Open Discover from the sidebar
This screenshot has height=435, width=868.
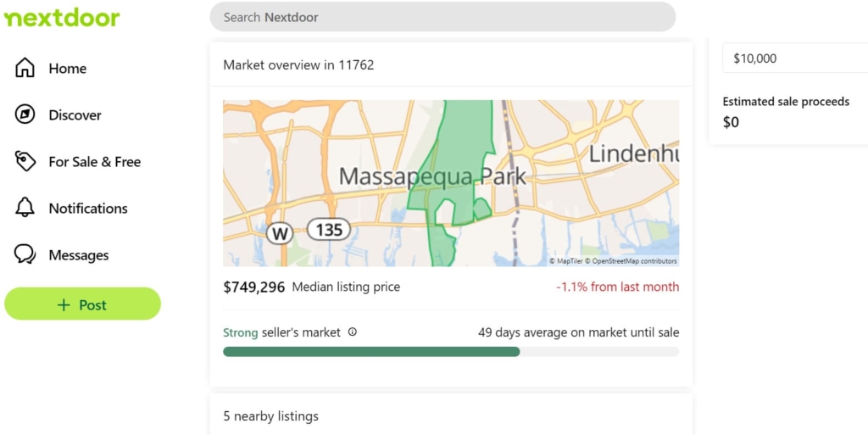click(x=75, y=115)
